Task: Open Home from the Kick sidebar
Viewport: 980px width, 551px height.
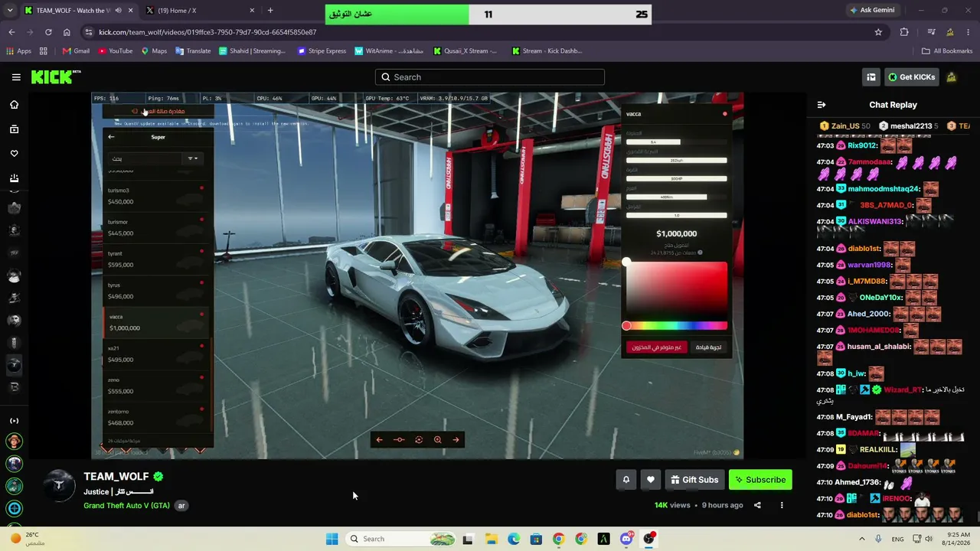Action: click(x=14, y=105)
